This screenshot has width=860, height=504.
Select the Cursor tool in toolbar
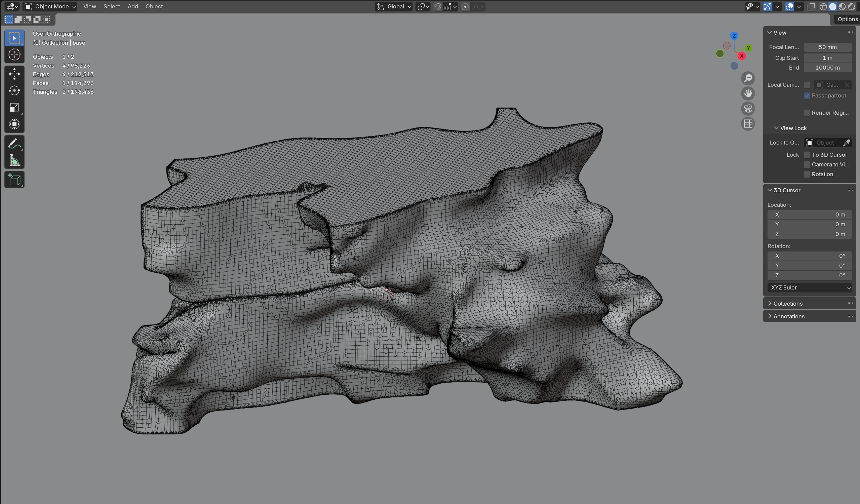tap(14, 54)
